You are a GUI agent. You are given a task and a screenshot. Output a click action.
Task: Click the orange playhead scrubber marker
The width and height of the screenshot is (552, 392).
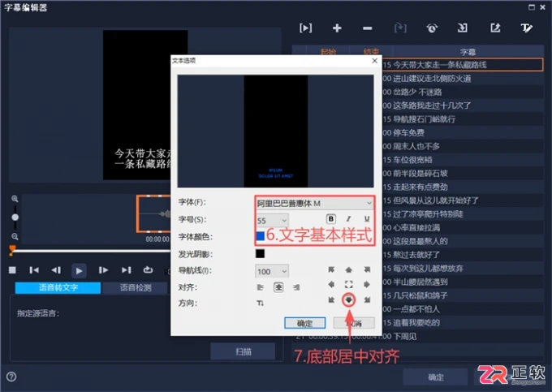[12, 249]
